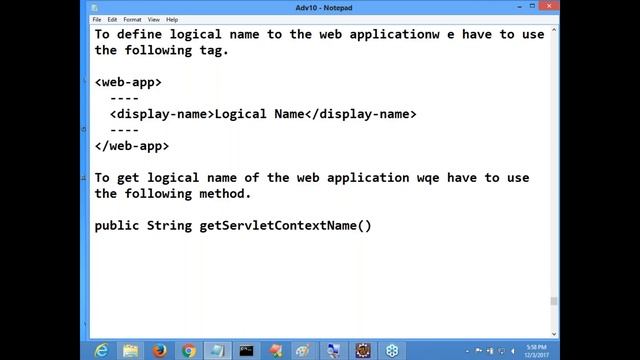Click the active Notepad taskbar icon

[218, 351]
